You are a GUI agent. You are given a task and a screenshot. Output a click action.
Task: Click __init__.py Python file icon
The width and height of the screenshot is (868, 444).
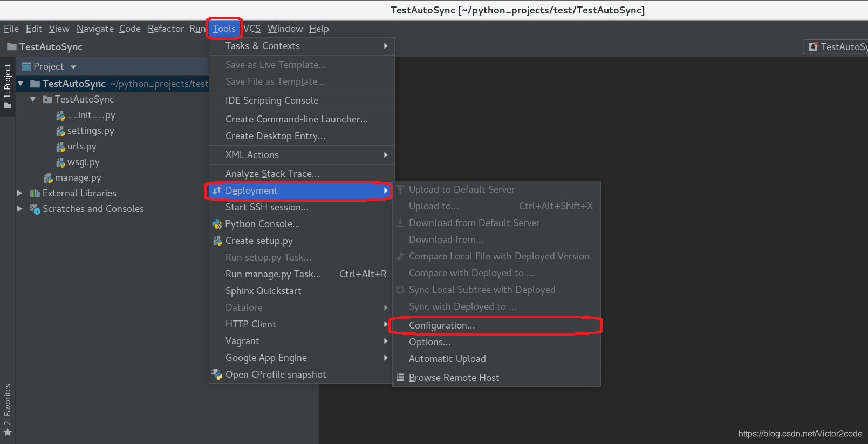coord(60,115)
